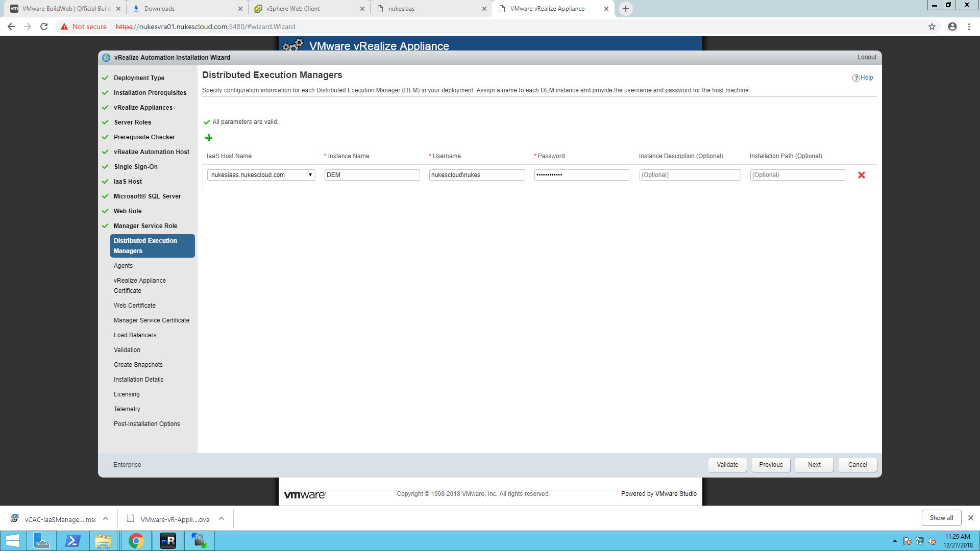The width and height of the screenshot is (980, 551).
Task: Switch to the nukesiaas browser tab
Action: pos(431,9)
